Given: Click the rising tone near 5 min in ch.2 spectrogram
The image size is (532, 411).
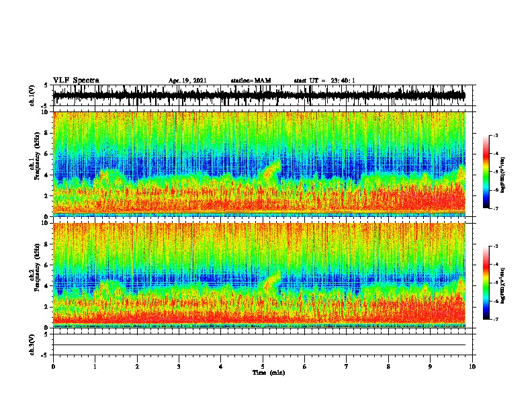Looking at the screenshot, I should click(x=272, y=281).
